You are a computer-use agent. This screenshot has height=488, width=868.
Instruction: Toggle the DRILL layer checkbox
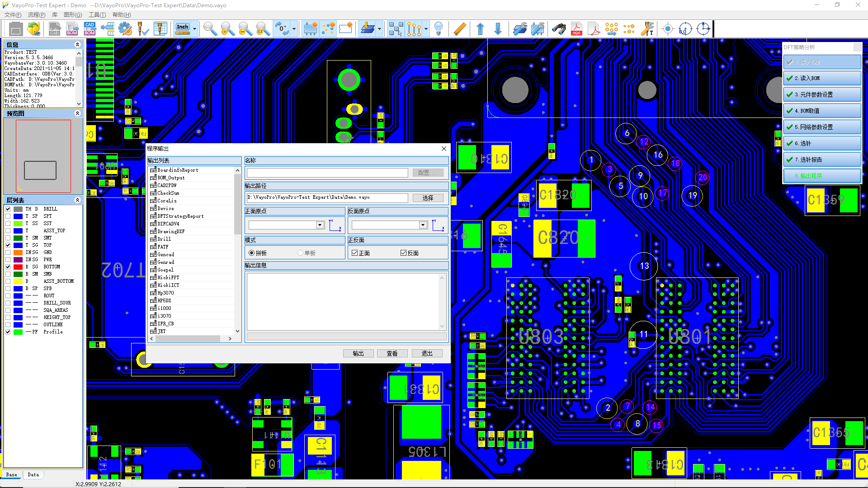tap(8, 209)
